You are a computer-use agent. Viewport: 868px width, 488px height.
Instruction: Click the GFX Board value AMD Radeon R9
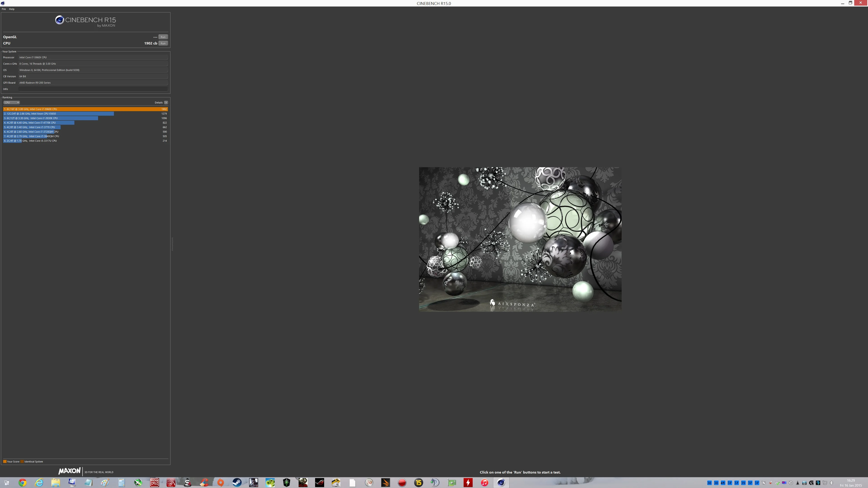click(93, 83)
